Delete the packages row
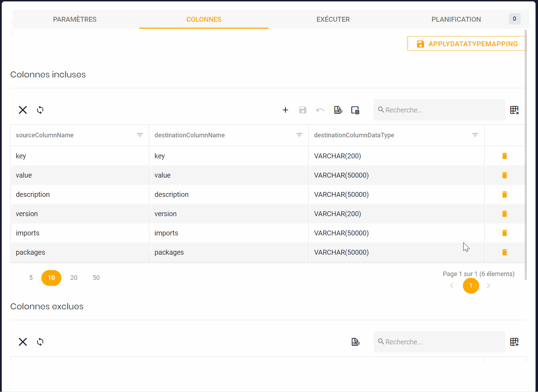538x392 pixels. [x=505, y=252]
